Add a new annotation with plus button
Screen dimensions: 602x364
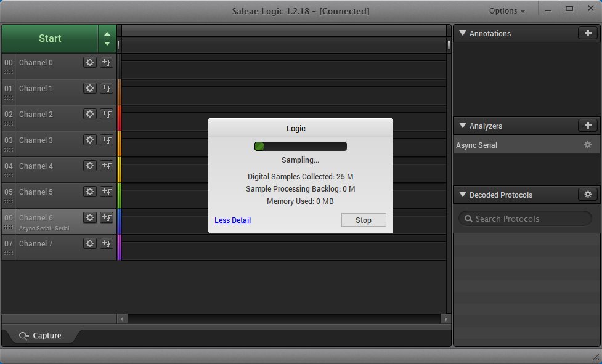(x=588, y=33)
